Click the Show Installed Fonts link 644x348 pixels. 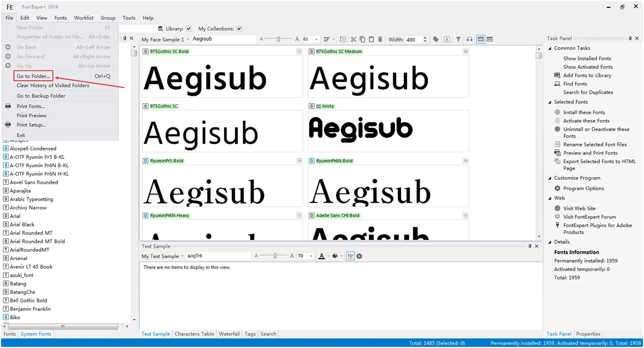click(x=586, y=58)
